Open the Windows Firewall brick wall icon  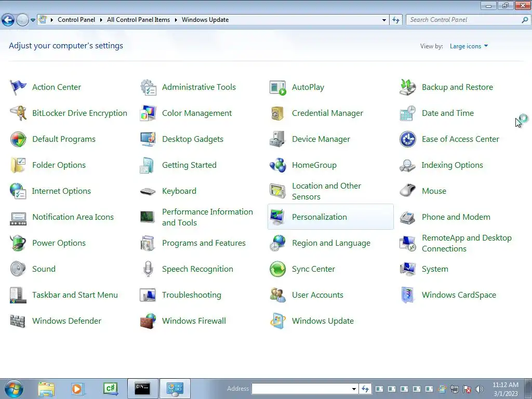point(148,321)
